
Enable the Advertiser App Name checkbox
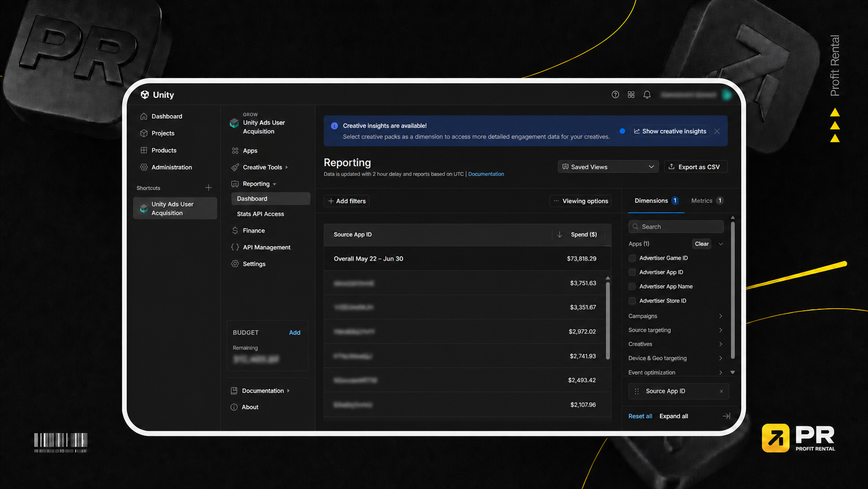(x=632, y=287)
